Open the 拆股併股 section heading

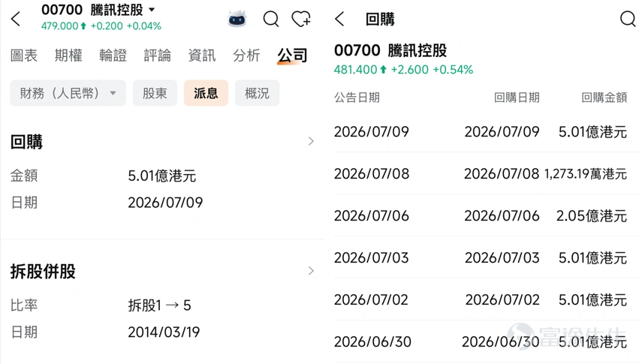[x=43, y=272]
